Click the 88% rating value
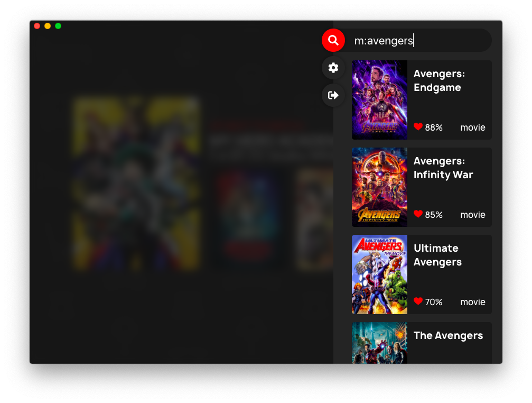This screenshot has width=532, height=403. (x=434, y=127)
